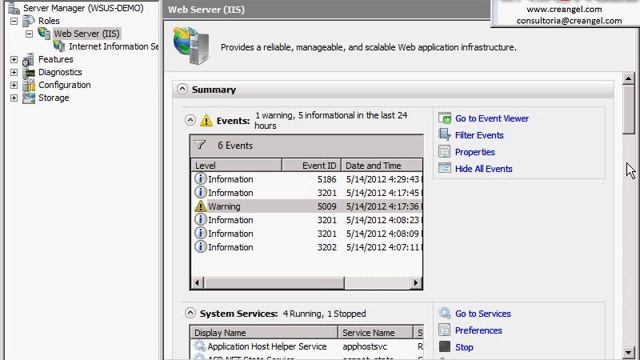Collapse the Summary section

[x=182, y=89]
